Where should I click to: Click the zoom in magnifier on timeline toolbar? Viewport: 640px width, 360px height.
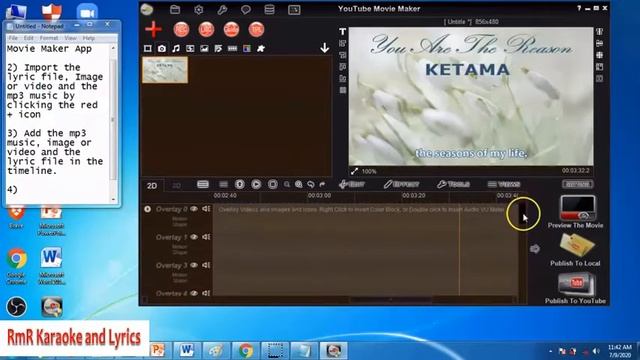pyautogui.click(x=299, y=184)
